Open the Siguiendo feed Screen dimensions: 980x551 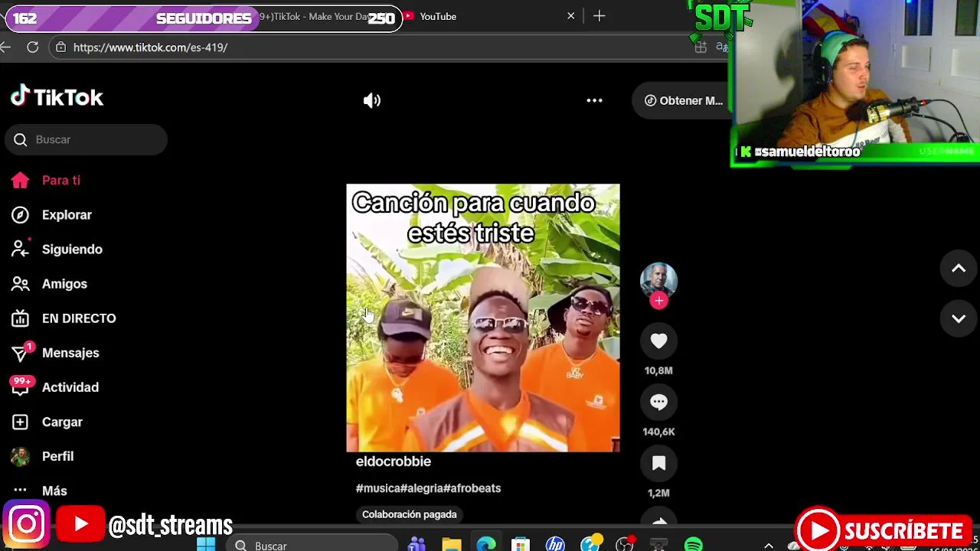tap(72, 249)
